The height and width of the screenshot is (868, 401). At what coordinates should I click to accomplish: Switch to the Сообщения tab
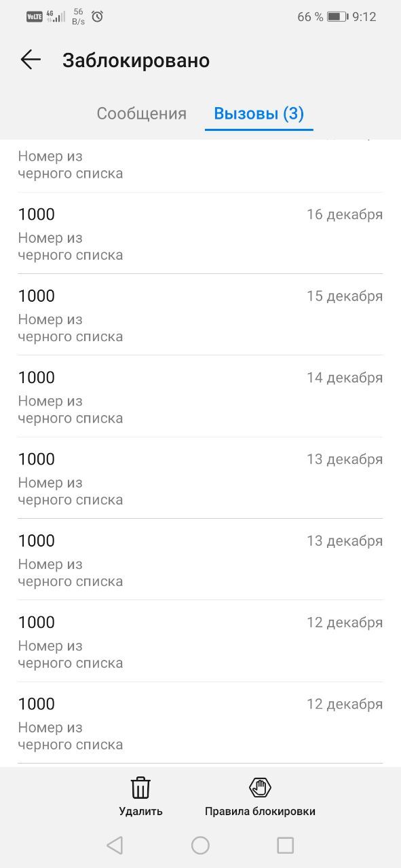click(x=141, y=113)
